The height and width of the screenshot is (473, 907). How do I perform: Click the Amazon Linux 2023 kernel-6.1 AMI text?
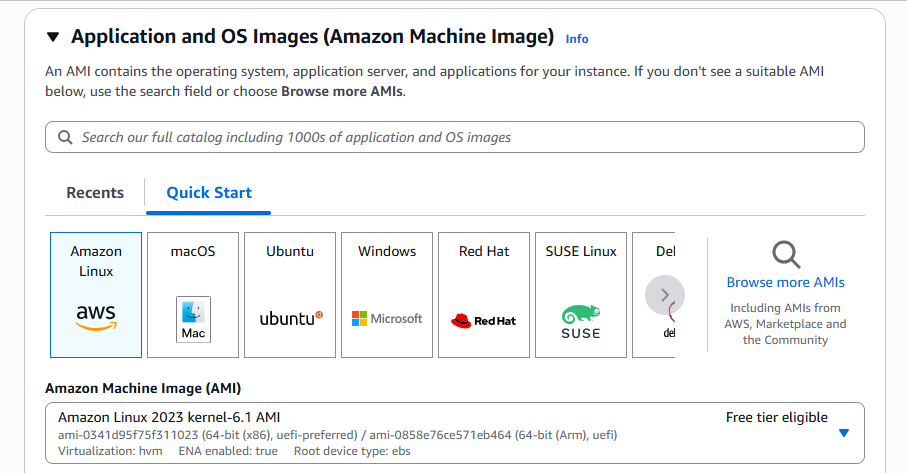169,417
